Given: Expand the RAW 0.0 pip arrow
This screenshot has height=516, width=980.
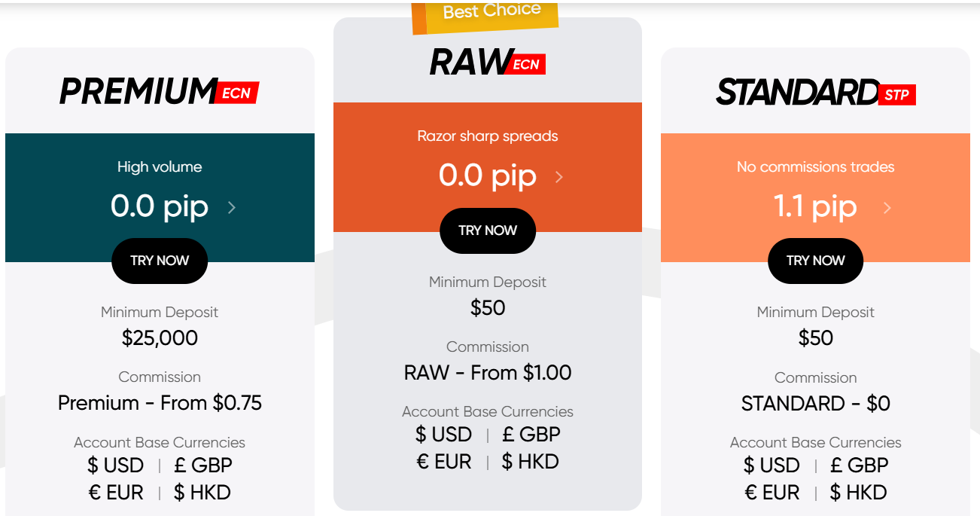Looking at the screenshot, I should 558,177.
